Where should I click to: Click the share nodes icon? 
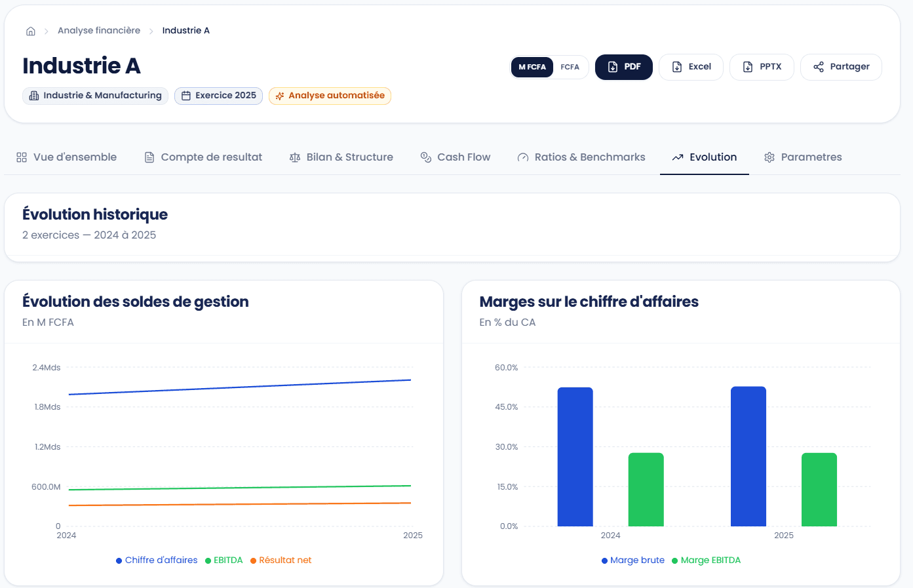click(819, 67)
